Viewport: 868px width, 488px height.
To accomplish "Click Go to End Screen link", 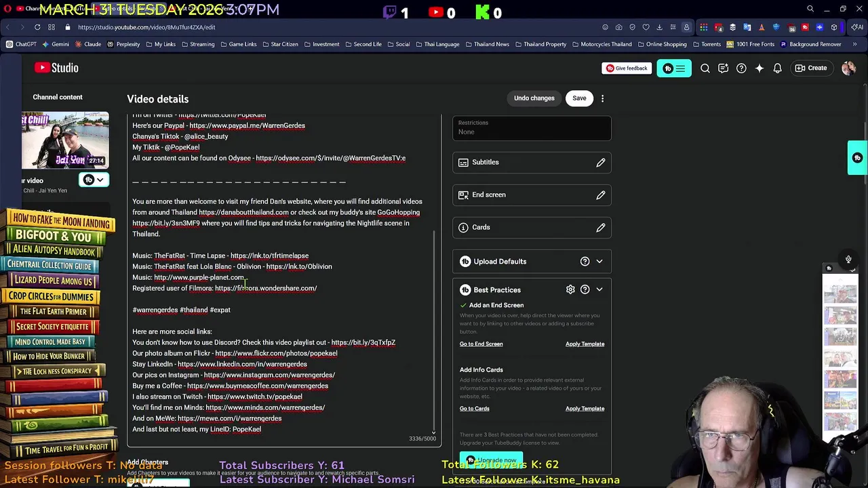I will coord(481,344).
